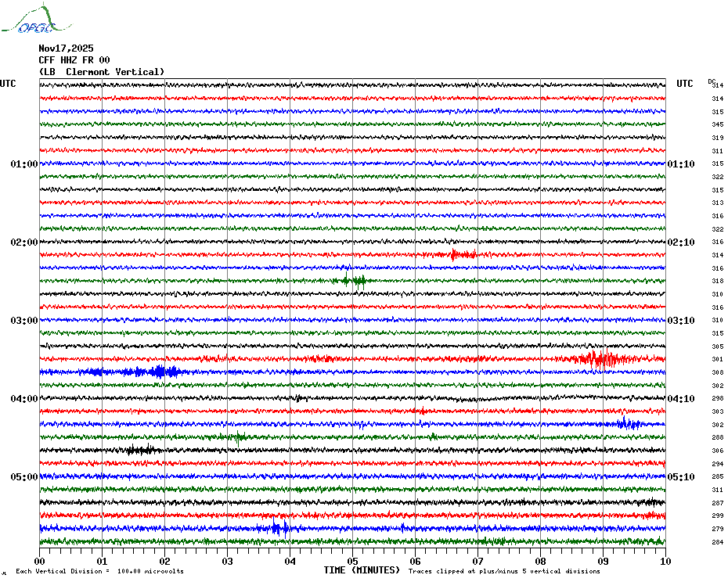
Task: Click the 05:00 time label
Action: coord(24,477)
